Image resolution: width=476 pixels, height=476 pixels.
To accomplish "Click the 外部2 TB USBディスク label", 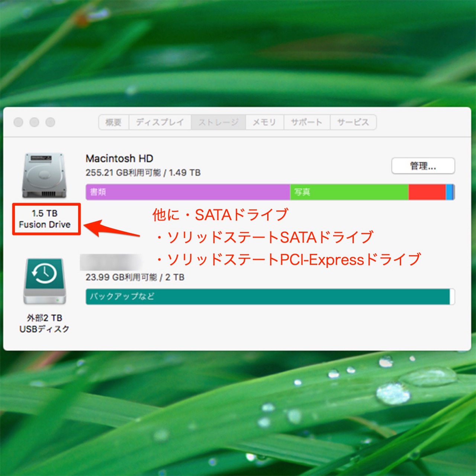I will [x=44, y=323].
